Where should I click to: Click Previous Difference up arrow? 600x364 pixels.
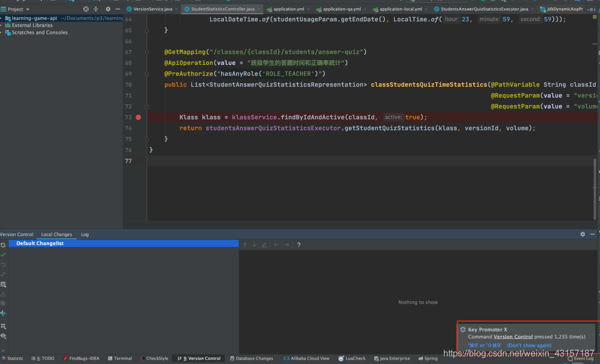click(245, 245)
